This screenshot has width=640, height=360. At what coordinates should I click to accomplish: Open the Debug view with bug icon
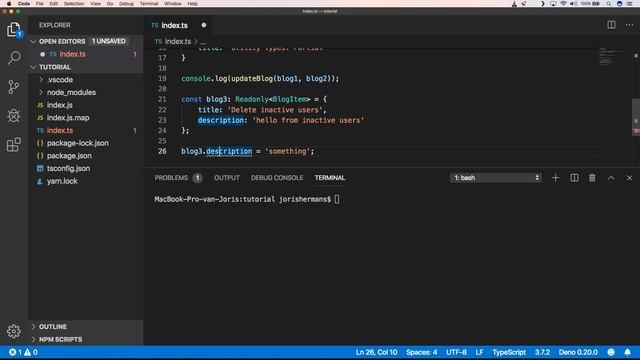13,116
